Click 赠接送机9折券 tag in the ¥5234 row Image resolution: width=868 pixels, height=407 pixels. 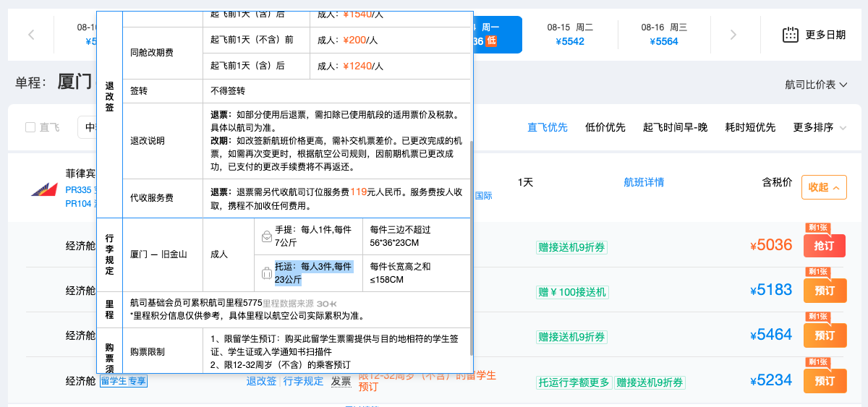[650, 382]
